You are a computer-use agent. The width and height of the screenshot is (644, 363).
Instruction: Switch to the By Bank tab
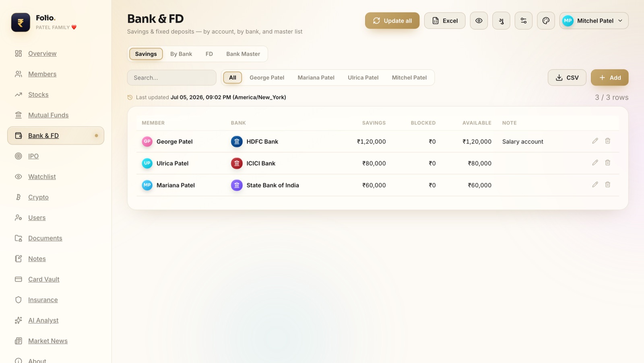coord(181,54)
